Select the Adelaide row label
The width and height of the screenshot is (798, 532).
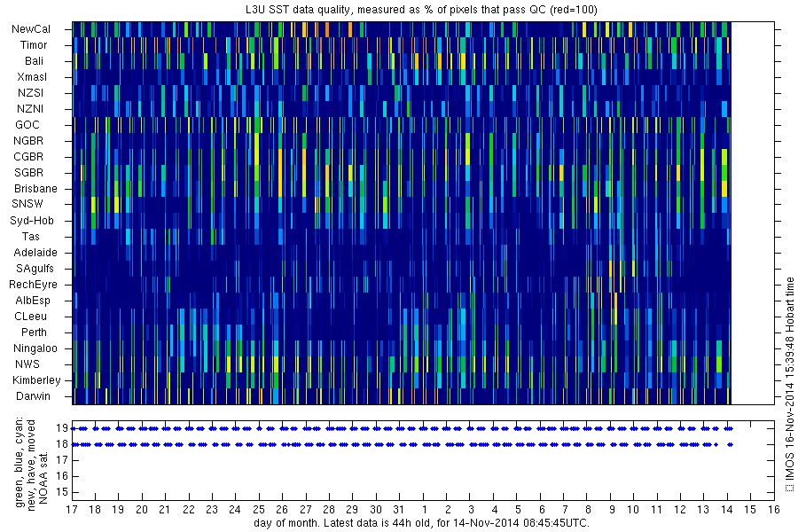click(x=35, y=253)
